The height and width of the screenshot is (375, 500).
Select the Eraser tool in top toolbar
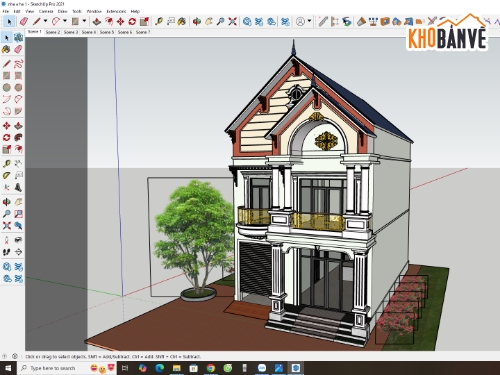24,21
